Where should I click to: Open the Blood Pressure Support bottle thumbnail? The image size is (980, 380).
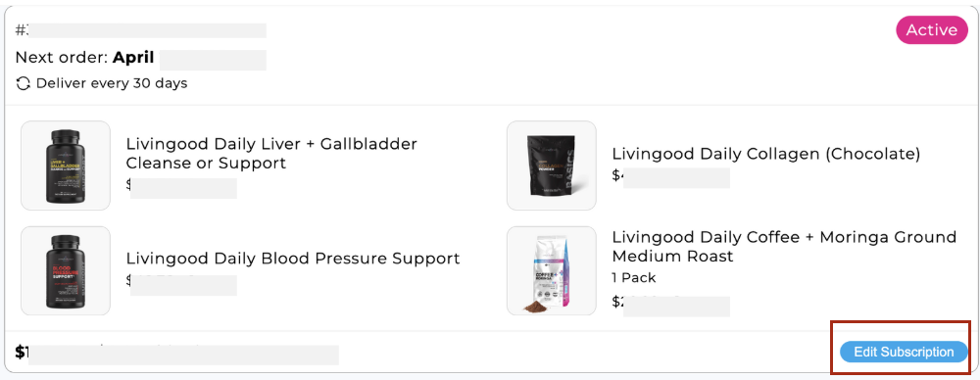(66, 270)
